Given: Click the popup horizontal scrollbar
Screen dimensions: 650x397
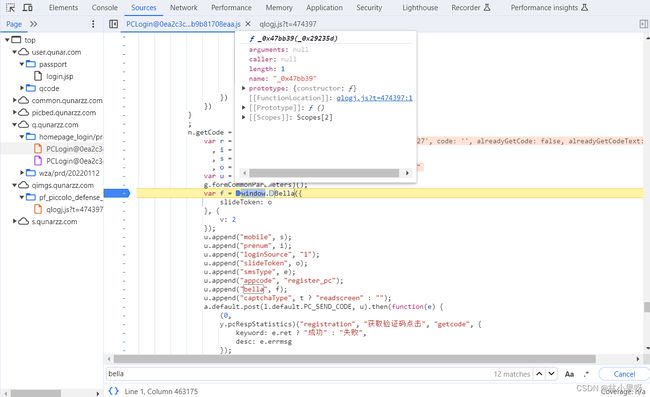Looking at the screenshot, I should pos(324,173).
